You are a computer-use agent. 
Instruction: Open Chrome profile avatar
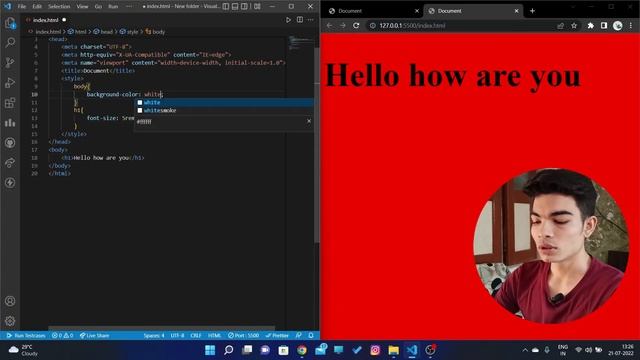tap(618, 26)
